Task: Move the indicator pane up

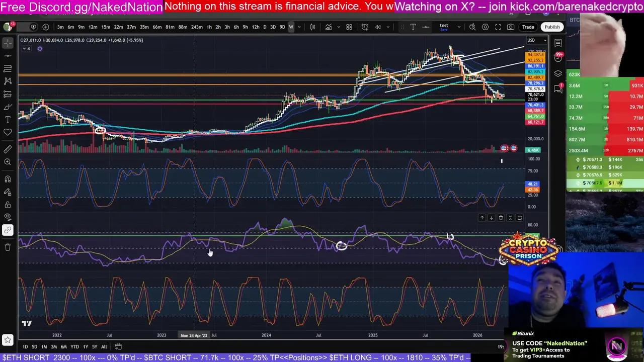Action: pos(482,218)
